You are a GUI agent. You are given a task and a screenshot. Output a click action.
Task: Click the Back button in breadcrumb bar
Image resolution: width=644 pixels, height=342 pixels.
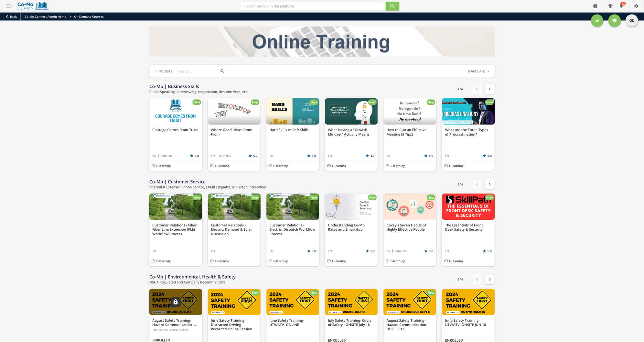coord(11,17)
